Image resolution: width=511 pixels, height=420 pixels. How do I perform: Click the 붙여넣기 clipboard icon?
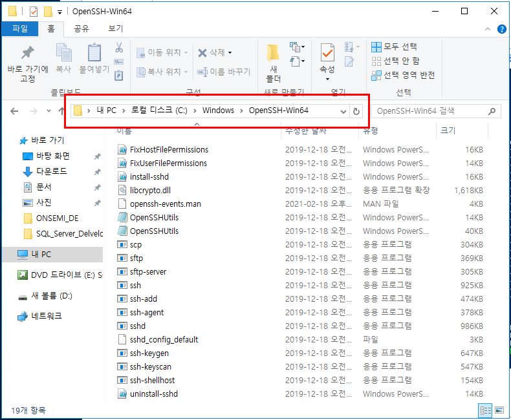pyautogui.click(x=94, y=52)
